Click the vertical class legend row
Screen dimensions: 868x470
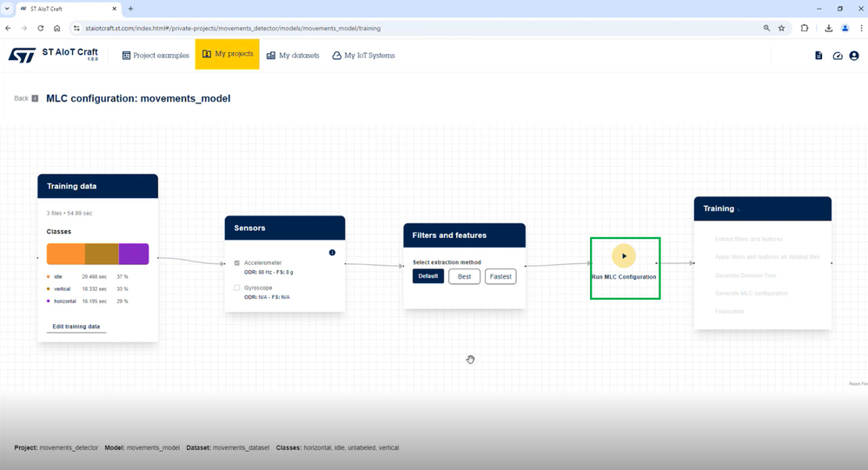pyautogui.click(x=88, y=289)
